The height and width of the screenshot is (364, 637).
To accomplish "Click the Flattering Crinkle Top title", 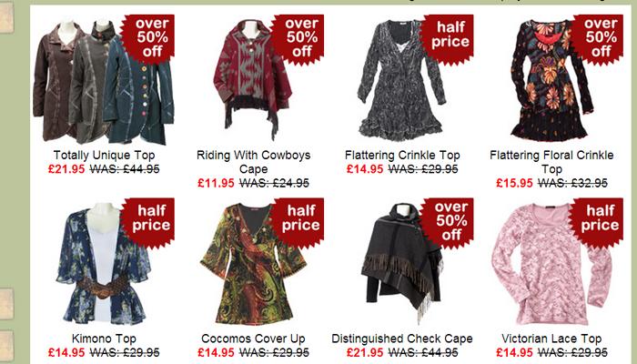I will 402,156.
